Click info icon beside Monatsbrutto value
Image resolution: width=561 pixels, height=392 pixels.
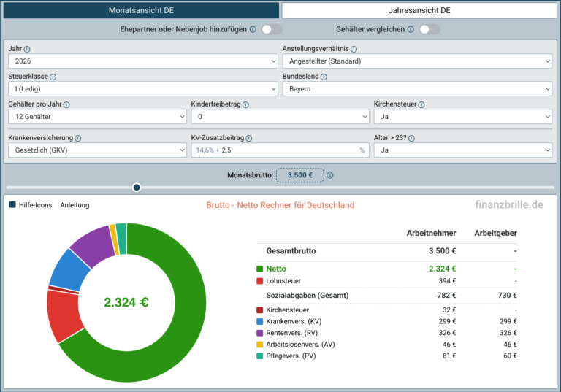coord(330,175)
